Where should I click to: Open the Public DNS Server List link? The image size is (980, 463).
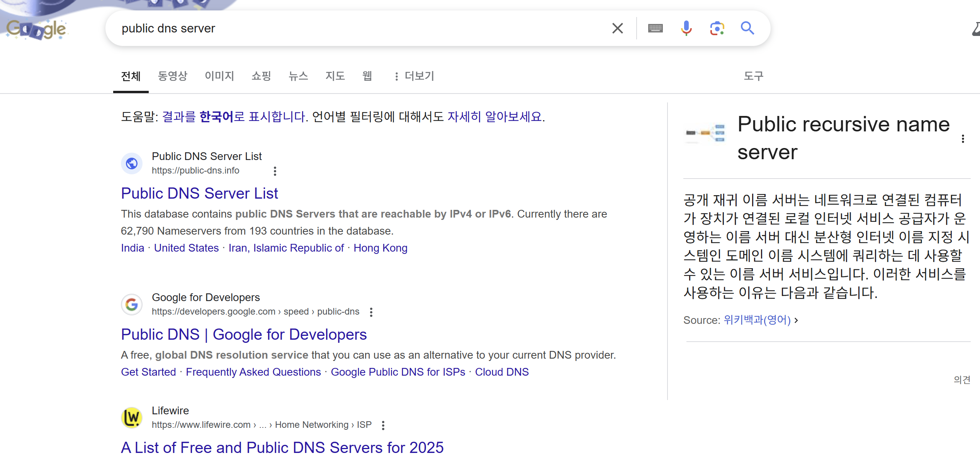click(199, 193)
